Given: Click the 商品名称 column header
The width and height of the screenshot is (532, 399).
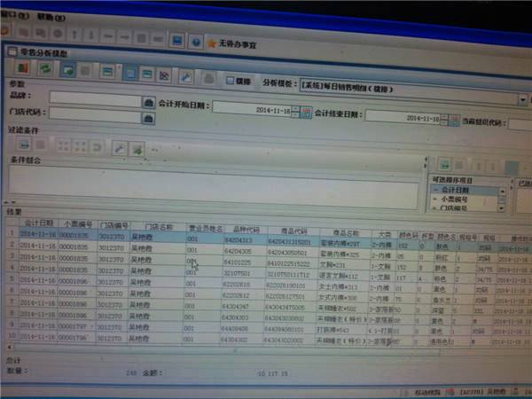Looking at the screenshot, I should [339, 227].
